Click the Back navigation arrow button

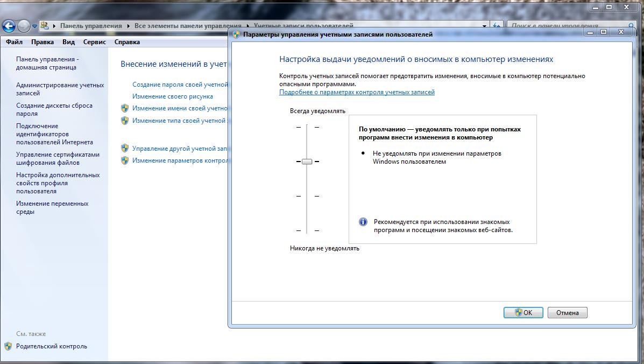9,26
